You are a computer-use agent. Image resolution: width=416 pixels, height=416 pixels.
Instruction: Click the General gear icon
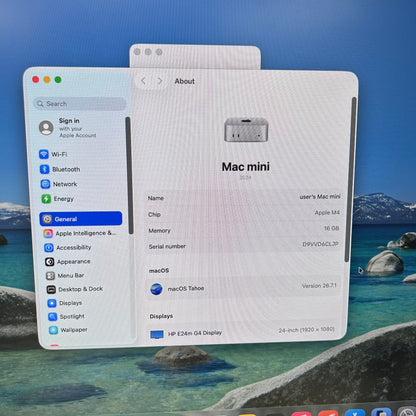point(47,219)
